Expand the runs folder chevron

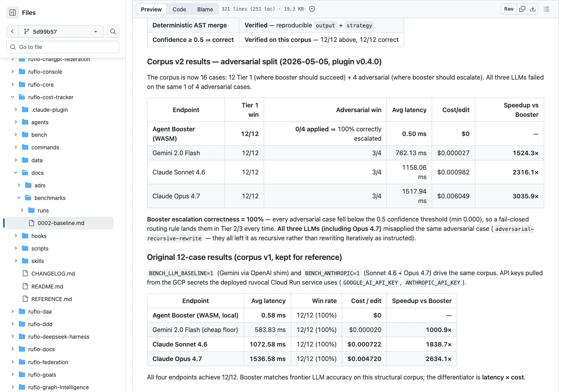pyautogui.click(x=22, y=210)
